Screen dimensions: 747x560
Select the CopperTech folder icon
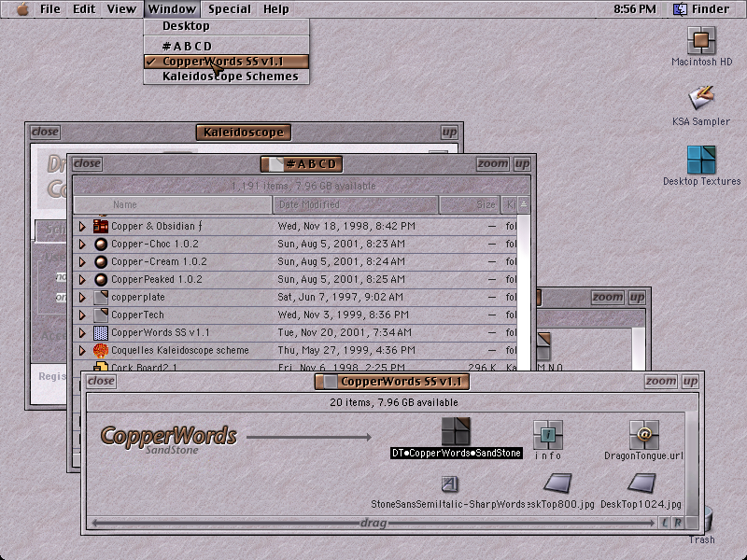[x=101, y=315]
